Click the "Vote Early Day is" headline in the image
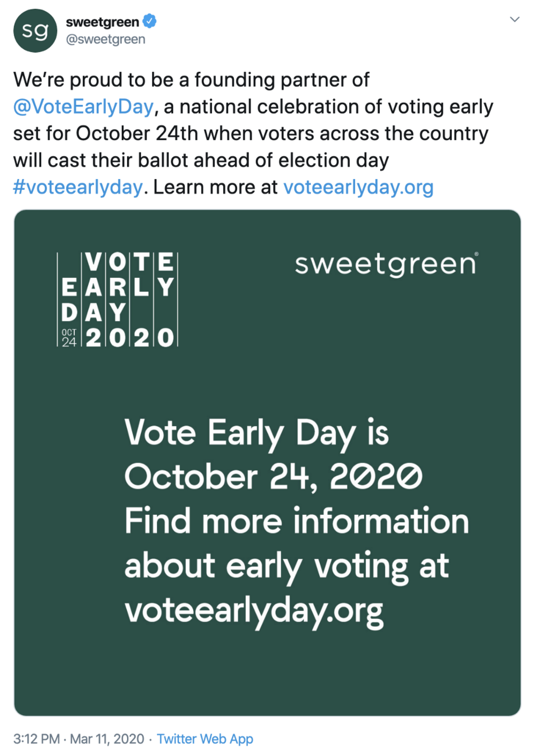Image resolution: width=534 pixels, height=756 pixels. click(x=257, y=433)
